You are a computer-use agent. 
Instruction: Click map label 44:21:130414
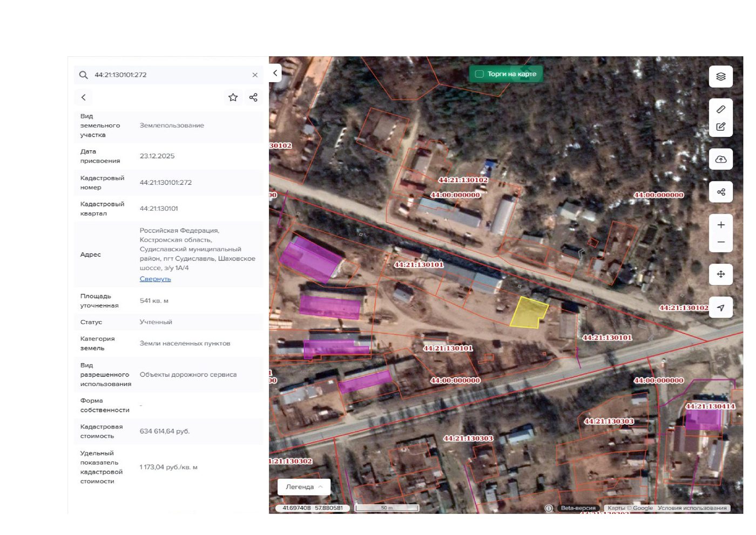(710, 406)
